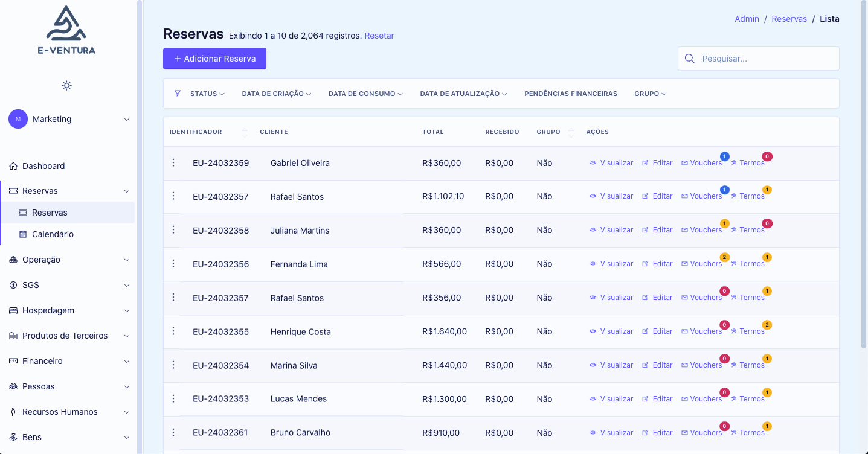Viewport: 868px width, 454px height.
Task: Click the search magnifier icon
Action: [690, 59]
